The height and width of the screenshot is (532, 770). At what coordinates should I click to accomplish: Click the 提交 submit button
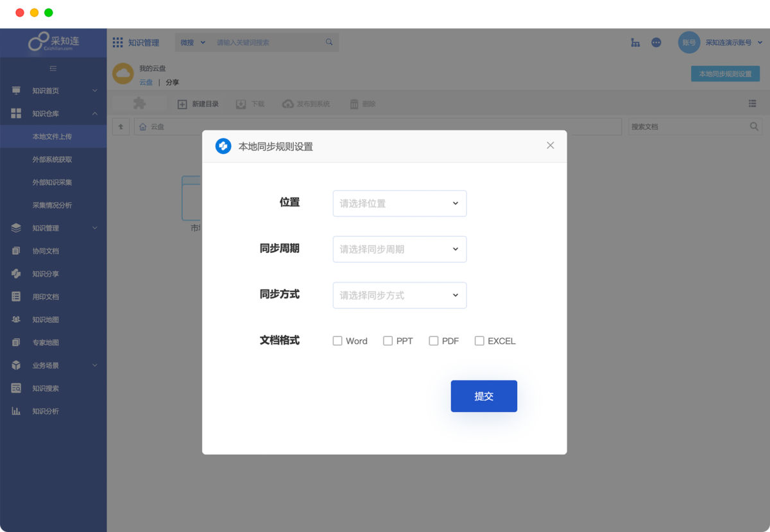(x=484, y=396)
